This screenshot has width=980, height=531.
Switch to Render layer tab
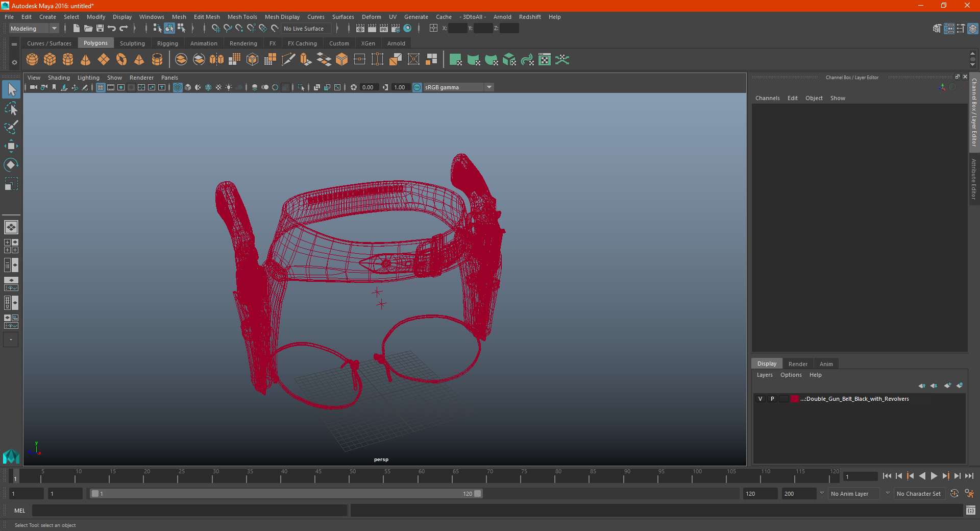798,364
